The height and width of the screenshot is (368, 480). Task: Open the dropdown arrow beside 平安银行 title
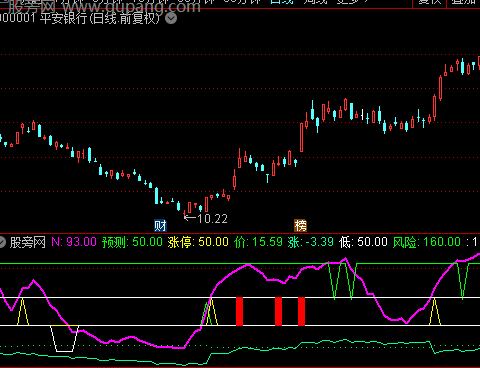[171, 18]
